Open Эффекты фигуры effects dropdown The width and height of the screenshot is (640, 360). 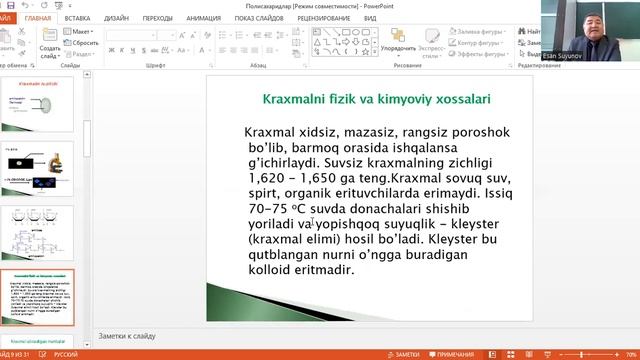478,53
